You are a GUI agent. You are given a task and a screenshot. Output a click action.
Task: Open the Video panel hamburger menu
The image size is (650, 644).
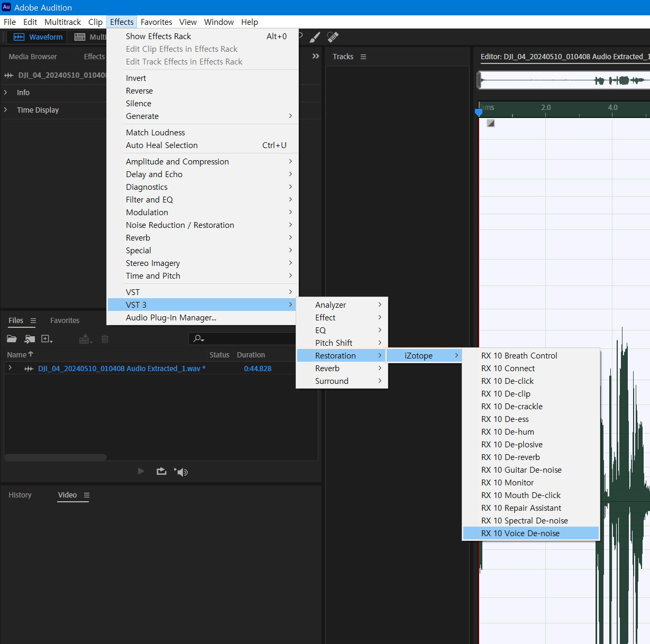pyautogui.click(x=87, y=495)
